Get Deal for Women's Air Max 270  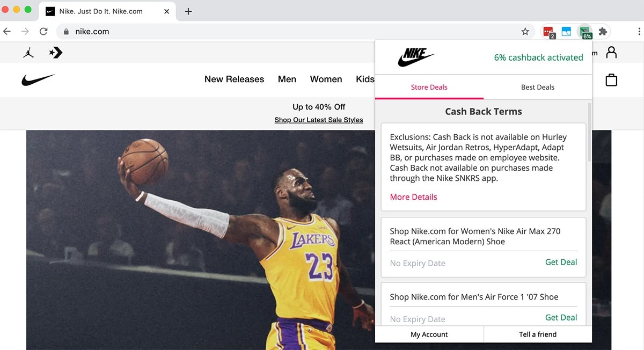561,262
